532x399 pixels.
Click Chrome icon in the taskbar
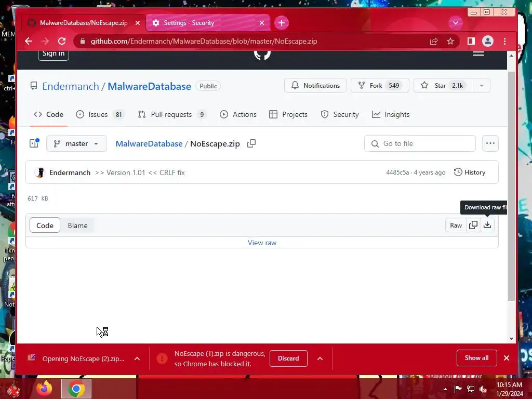click(x=76, y=389)
